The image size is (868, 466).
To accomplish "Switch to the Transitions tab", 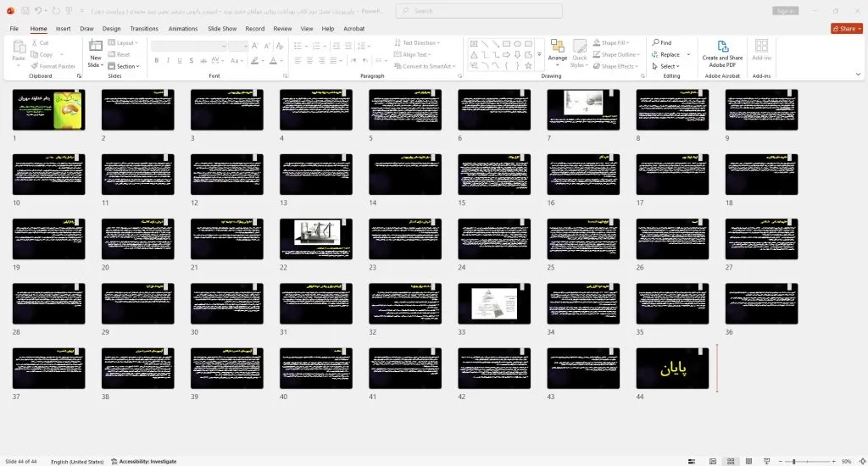I will tap(144, 28).
